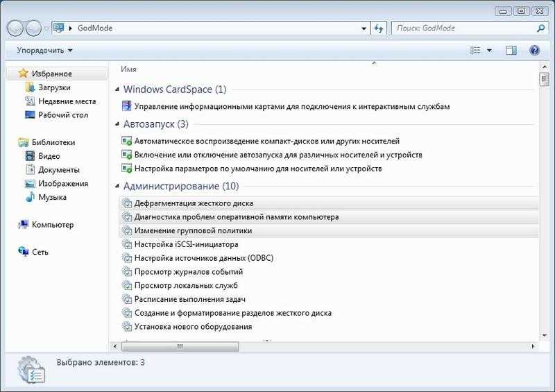Select Создание и форматирование разделов item
Screen dimensions: 555x392
pyautogui.click(x=227, y=313)
